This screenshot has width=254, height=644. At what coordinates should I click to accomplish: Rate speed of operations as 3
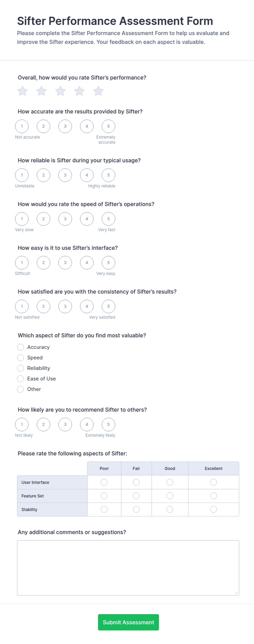pos(65,219)
